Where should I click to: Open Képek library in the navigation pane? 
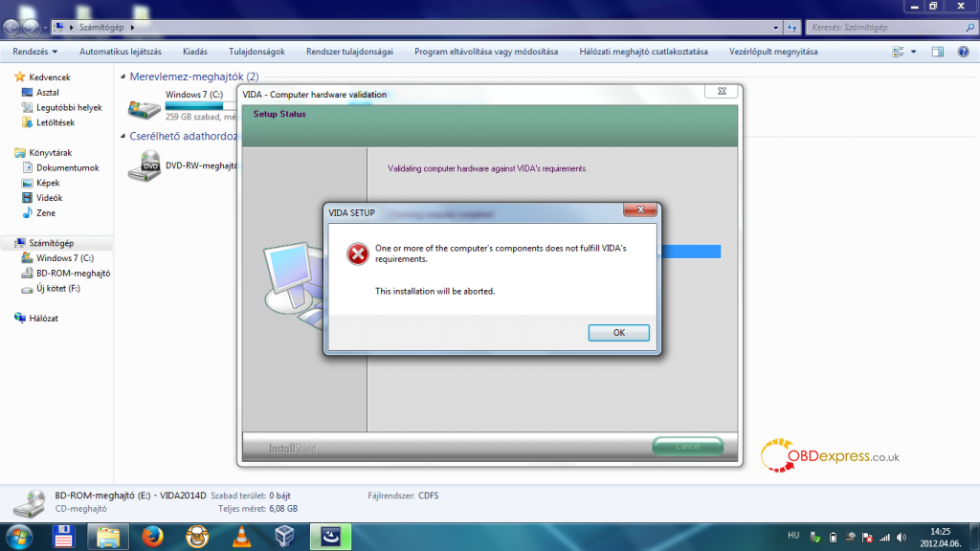[x=40, y=183]
